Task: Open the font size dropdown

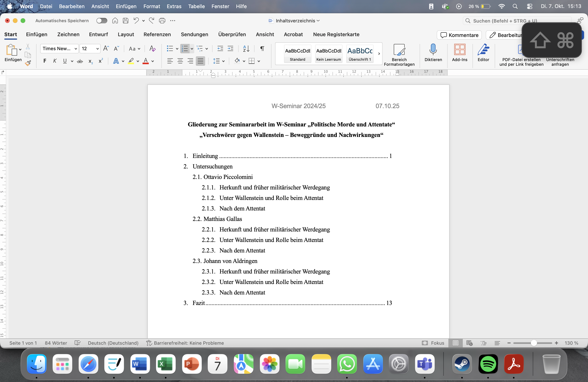Action: [x=98, y=49]
